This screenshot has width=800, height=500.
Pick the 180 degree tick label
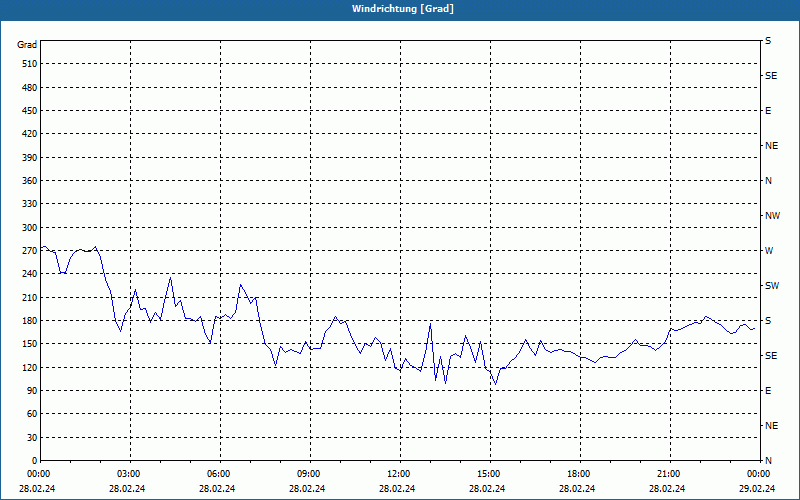click(x=30, y=321)
